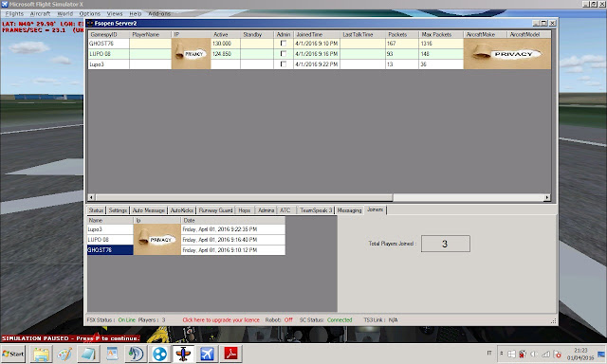Open the Auto Message tab

[x=149, y=210]
